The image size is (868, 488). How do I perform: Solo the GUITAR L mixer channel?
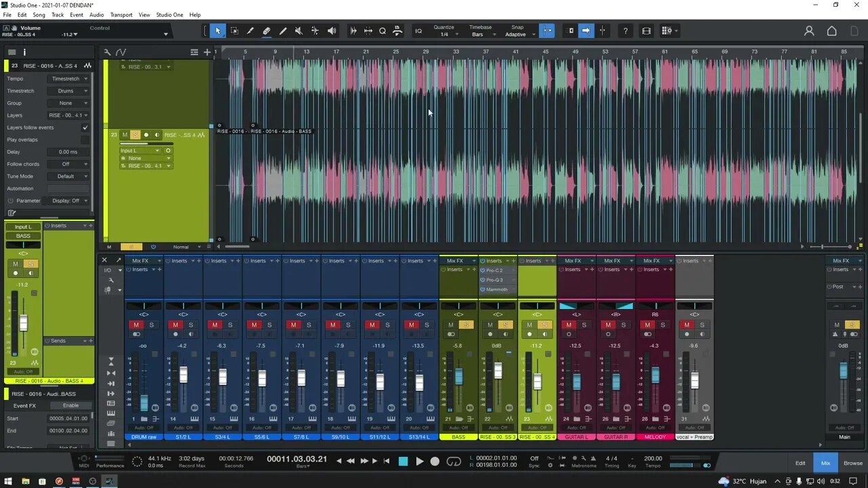(584, 325)
